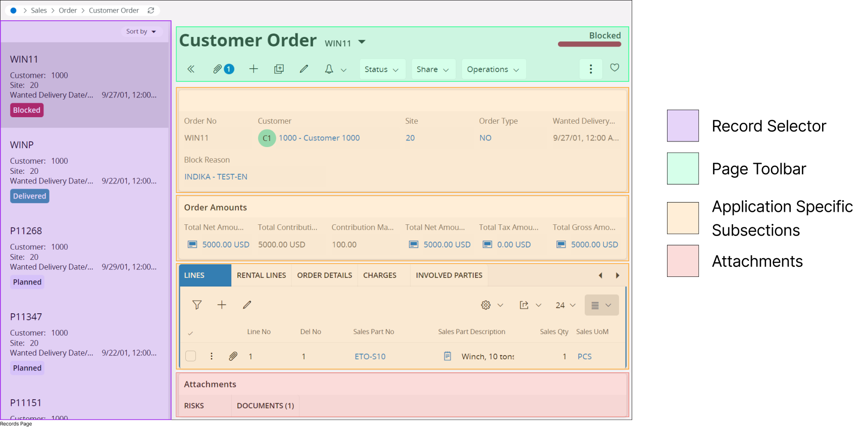Tick the checkbox for order line 1
The width and height of the screenshot is (868, 427).
tap(191, 356)
